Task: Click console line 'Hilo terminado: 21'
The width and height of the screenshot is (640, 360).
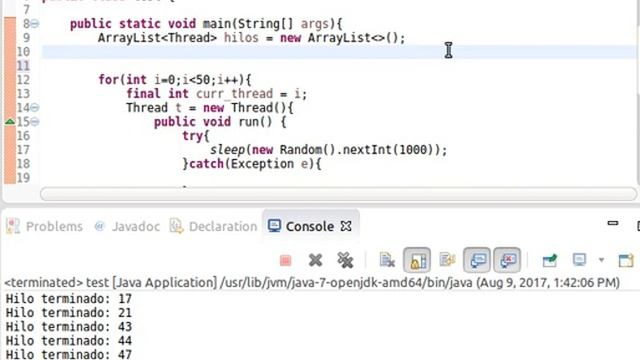Action: click(x=69, y=313)
